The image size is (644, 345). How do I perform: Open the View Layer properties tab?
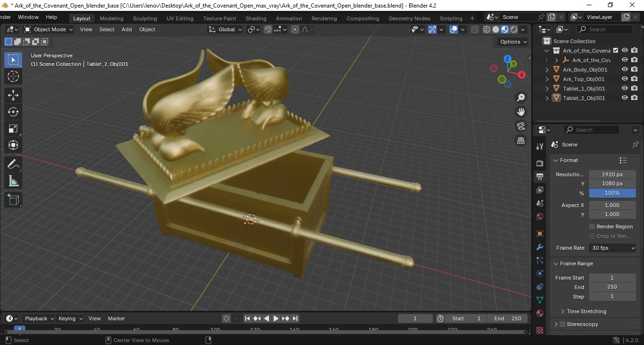pos(539,190)
